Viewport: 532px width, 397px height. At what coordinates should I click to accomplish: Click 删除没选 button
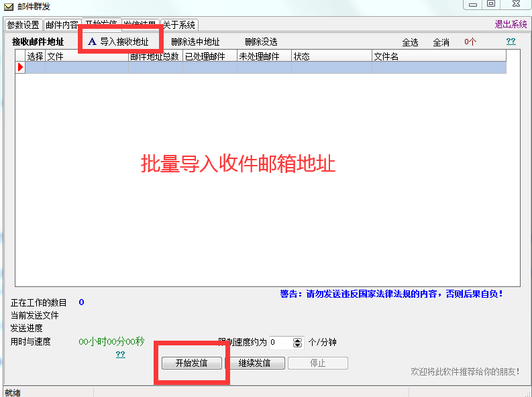point(261,42)
